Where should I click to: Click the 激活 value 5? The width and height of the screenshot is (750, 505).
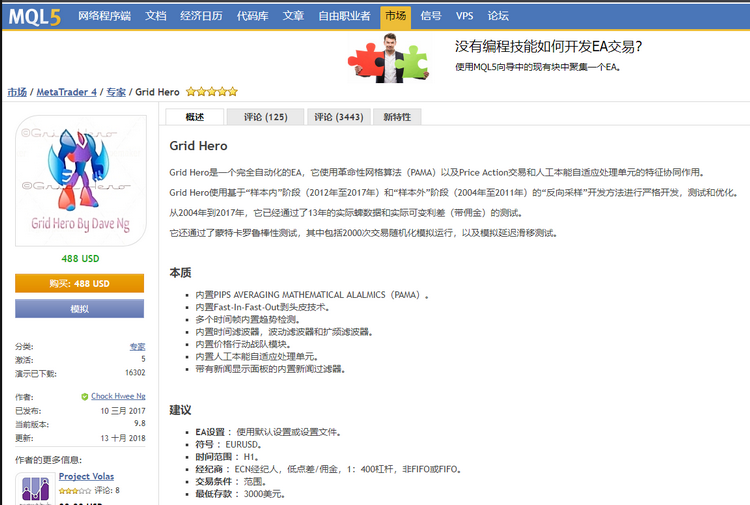(143, 359)
